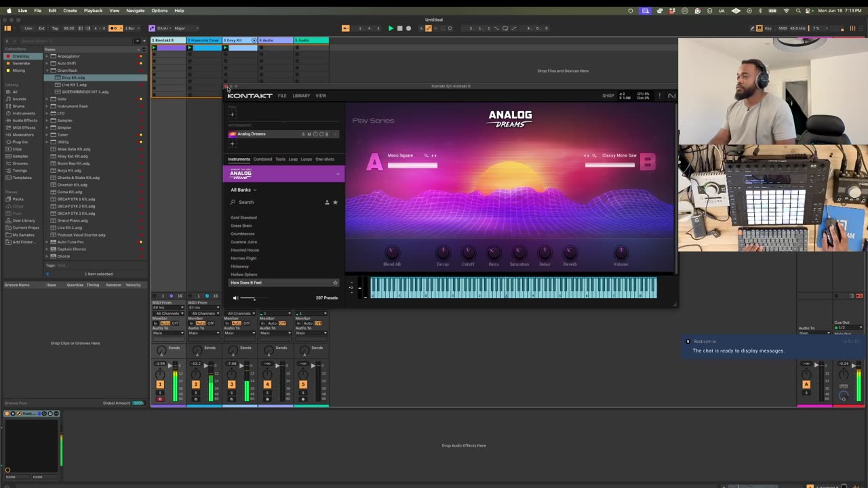
Task: Click the Blend AB knob
Action: [x=392, y=253]
